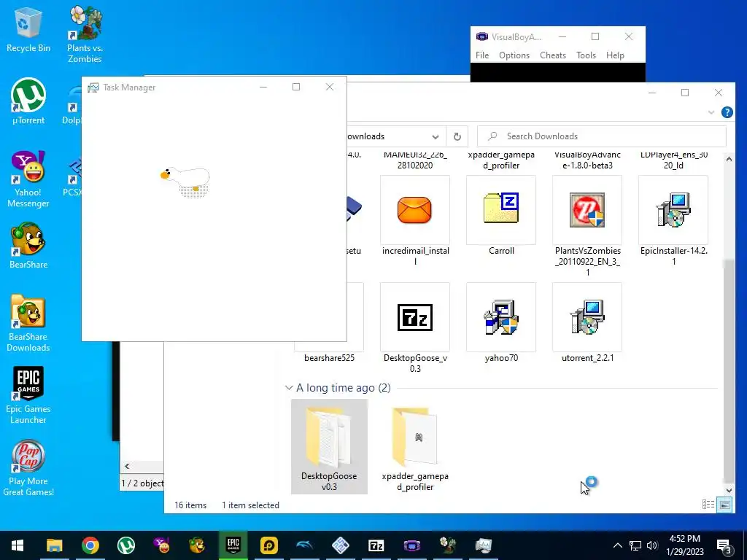Open Yahoo! Messenger desktop shortcut
Screen dimensions: 747x560
click(x=28, y=179)
